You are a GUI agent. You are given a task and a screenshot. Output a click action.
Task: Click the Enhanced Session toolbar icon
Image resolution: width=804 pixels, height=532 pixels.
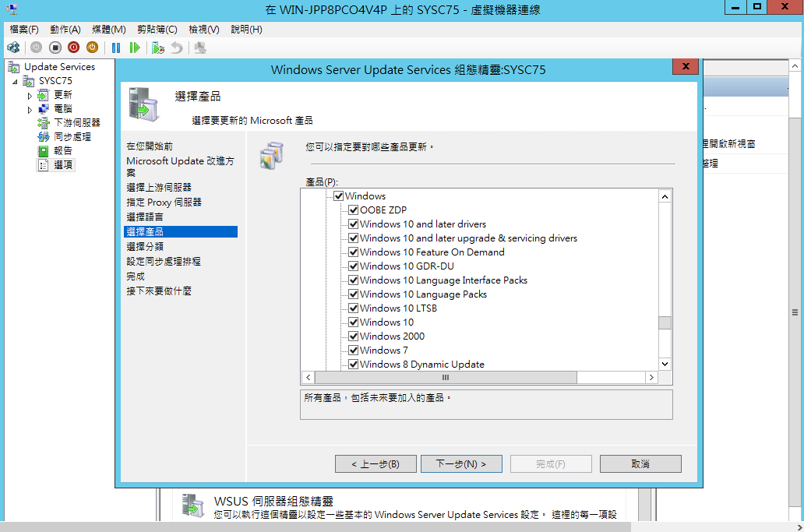(x=200, y=48)
